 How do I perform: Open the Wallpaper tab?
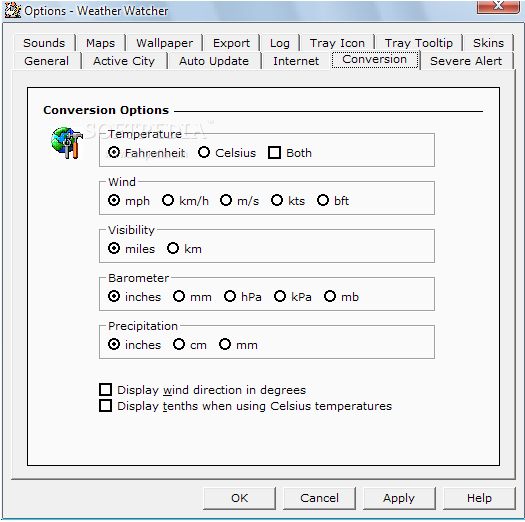pos(164,43)
